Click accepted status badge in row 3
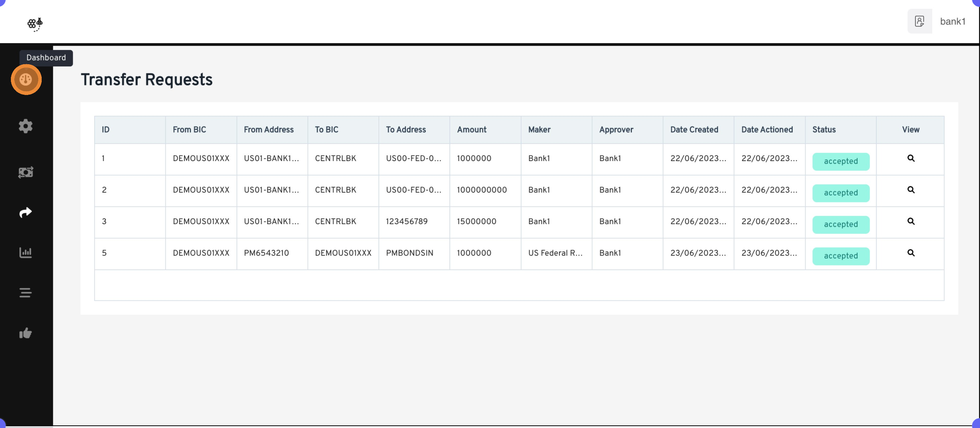Viewport: 980px width, 428px height. click(841, 225)
